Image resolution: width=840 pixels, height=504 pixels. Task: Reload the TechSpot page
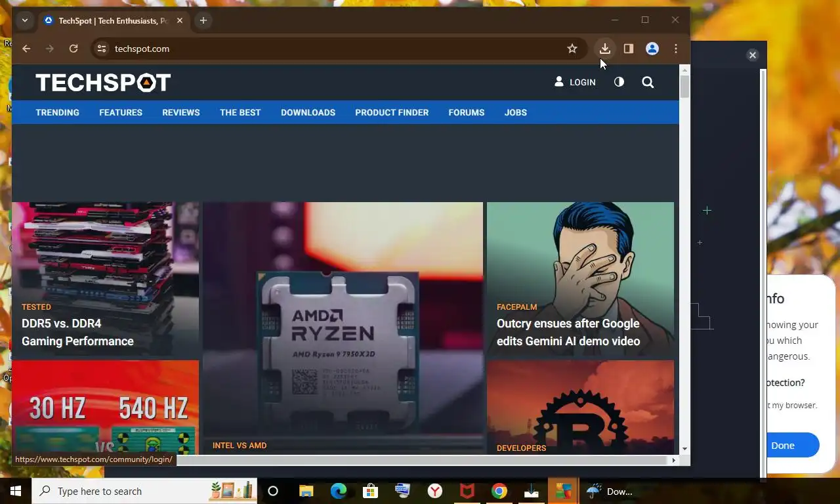coord(73,49)
